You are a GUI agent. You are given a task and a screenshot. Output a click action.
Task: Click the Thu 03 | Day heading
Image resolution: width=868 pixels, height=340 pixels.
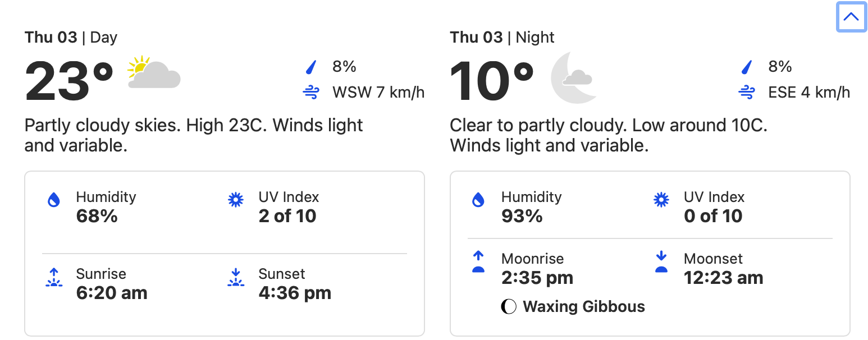coord(71,38)
